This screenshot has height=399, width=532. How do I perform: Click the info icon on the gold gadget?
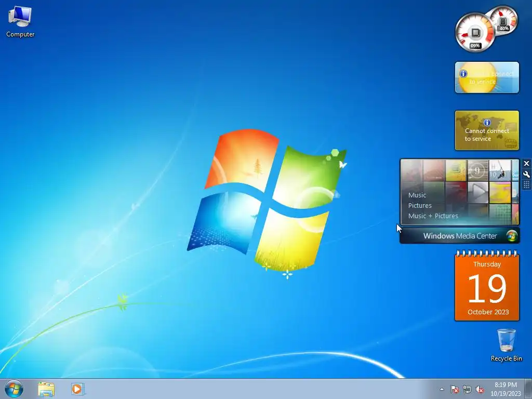[x=487, y=123]
